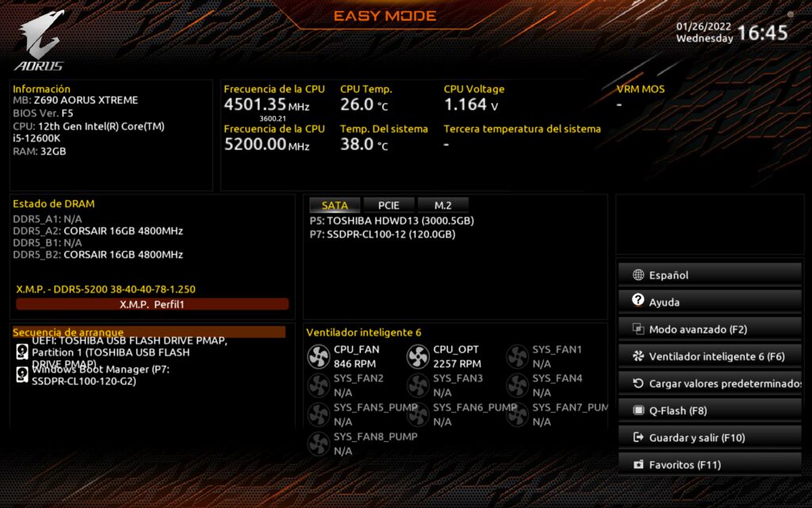
Task: Click the EASY MODE title
Action: pos(385,16)
